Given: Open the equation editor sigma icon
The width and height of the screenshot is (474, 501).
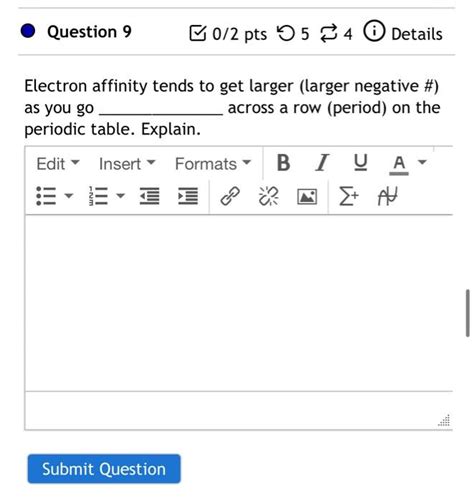Looking at the screenshot, I should click(x=349, y=196).
